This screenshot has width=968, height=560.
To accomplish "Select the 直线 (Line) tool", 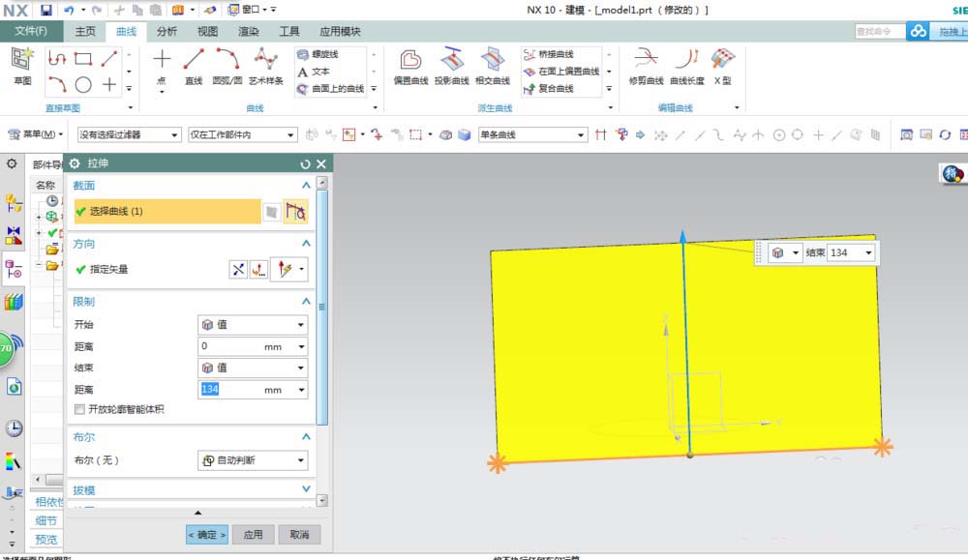I will [194, 66].
